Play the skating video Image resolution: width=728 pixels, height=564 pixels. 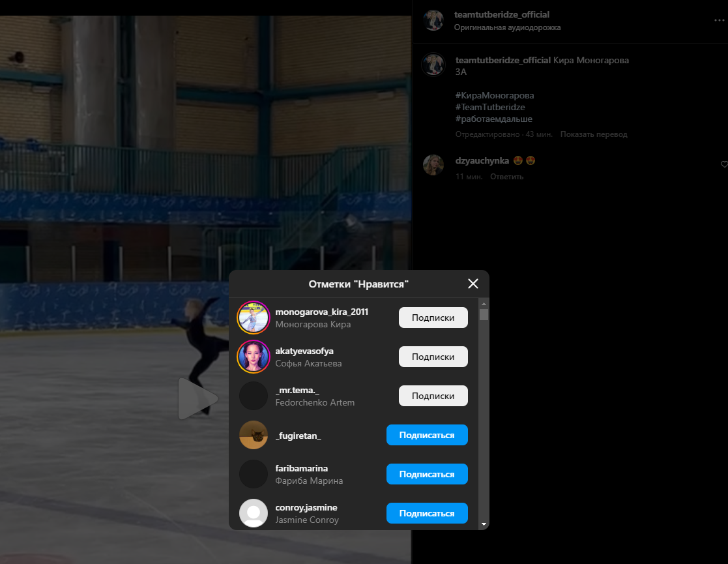tap(196, 398)
